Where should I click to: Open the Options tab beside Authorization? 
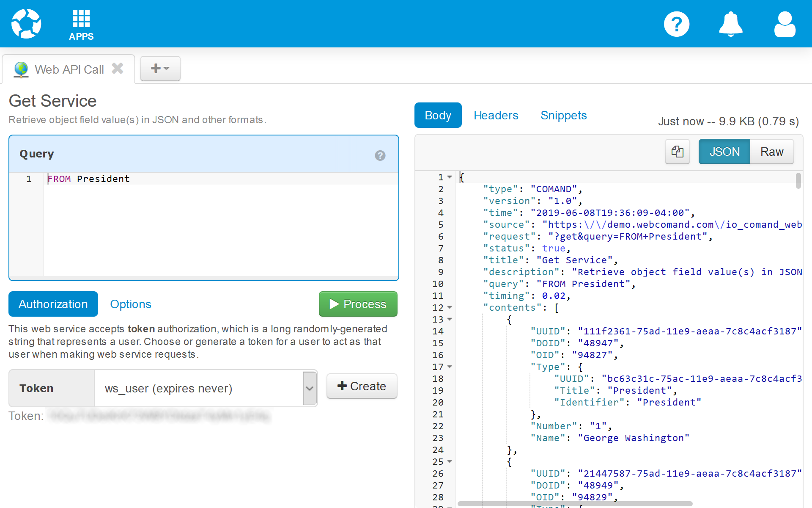tap(130, 304)
